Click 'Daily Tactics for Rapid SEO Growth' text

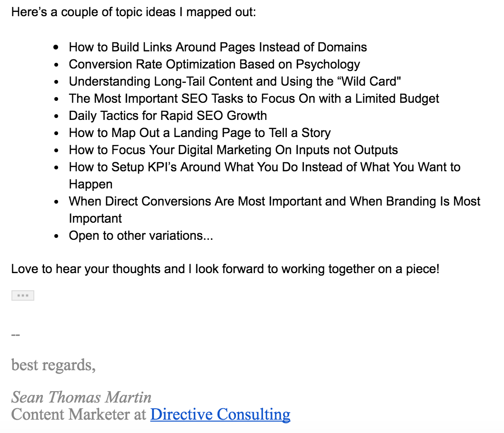[168, 116]
